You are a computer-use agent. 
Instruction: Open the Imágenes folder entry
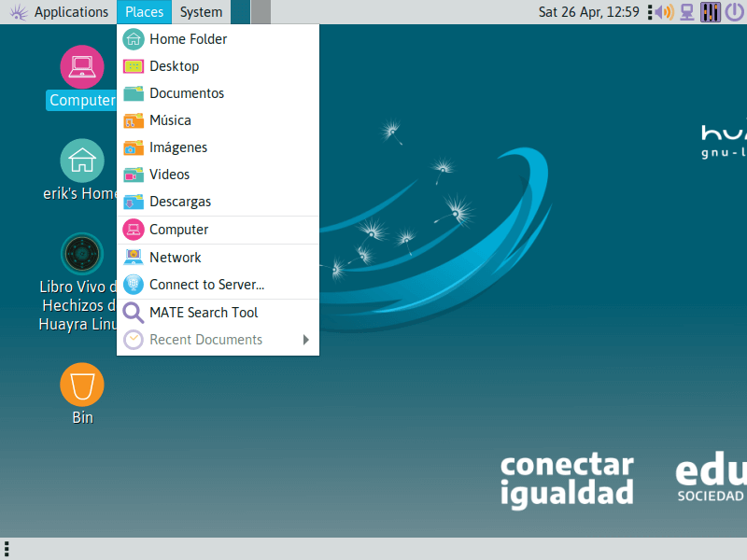tap(218, 147)
